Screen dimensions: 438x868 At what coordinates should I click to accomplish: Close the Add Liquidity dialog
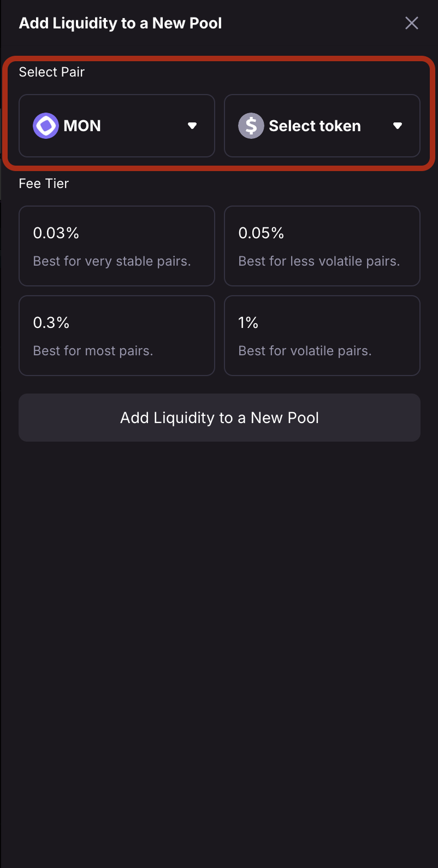click(x=411, y=23)
